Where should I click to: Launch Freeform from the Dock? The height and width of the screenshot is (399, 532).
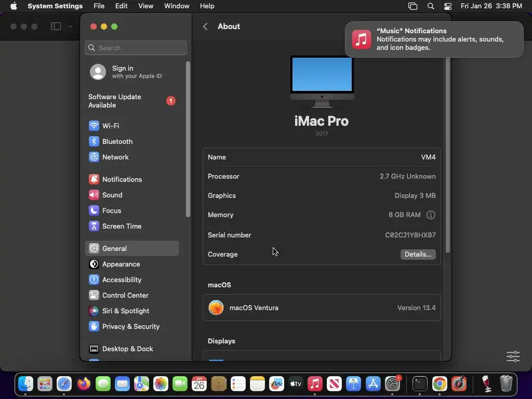click(276, 384)
